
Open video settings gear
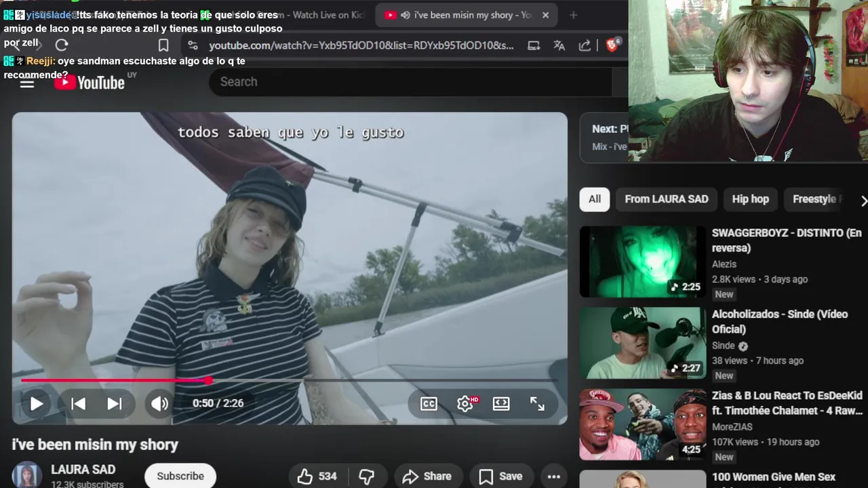point(465,404)
